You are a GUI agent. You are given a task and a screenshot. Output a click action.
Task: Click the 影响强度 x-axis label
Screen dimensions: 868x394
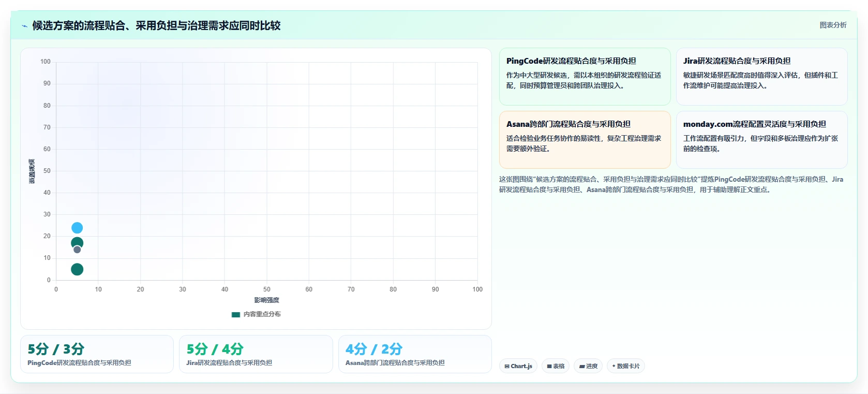click(x=266, y=300)
